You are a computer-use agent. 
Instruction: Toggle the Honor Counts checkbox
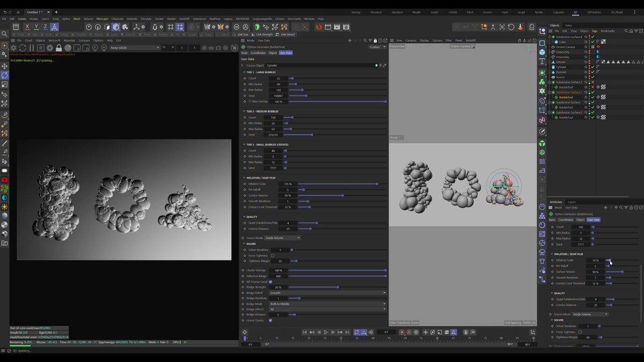270,320
